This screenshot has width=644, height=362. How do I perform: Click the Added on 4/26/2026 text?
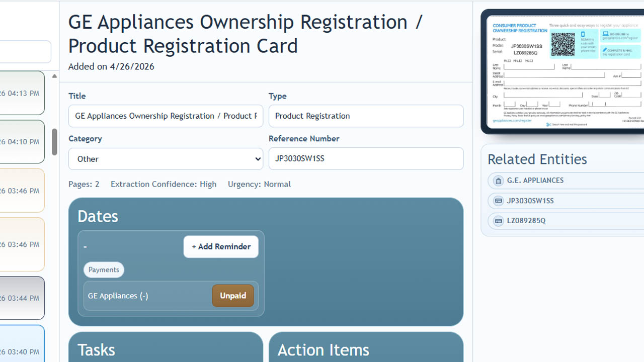click(x=111, y=66)
